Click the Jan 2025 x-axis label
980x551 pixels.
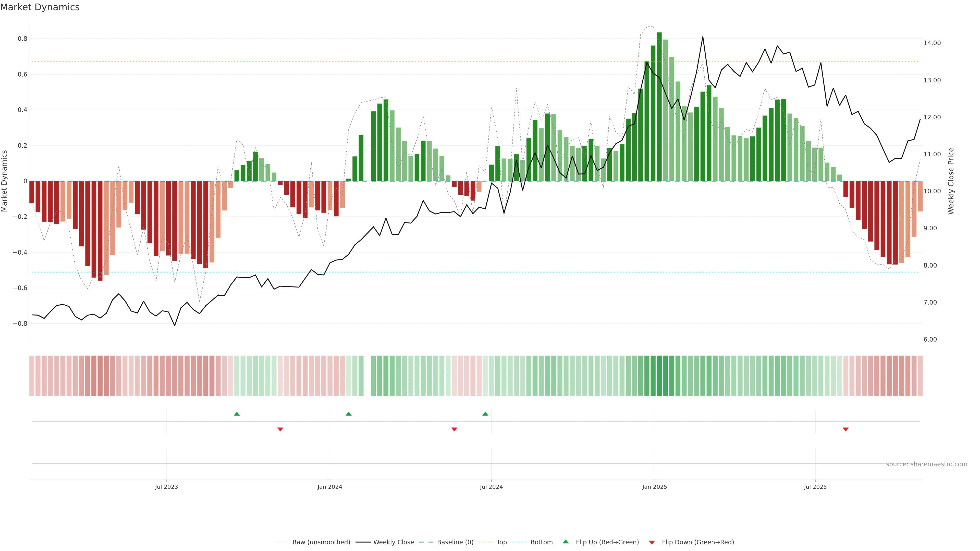click(x=654, y=487)
